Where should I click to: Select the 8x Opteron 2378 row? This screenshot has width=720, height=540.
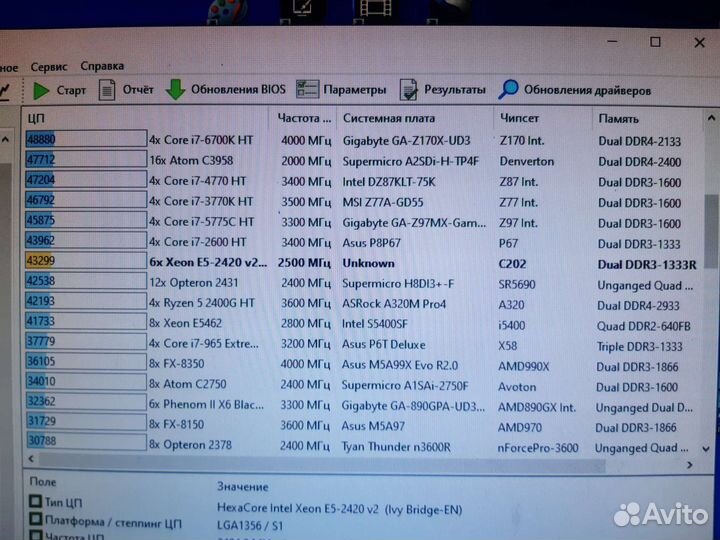pyautogui.click(x=190, y=445)
